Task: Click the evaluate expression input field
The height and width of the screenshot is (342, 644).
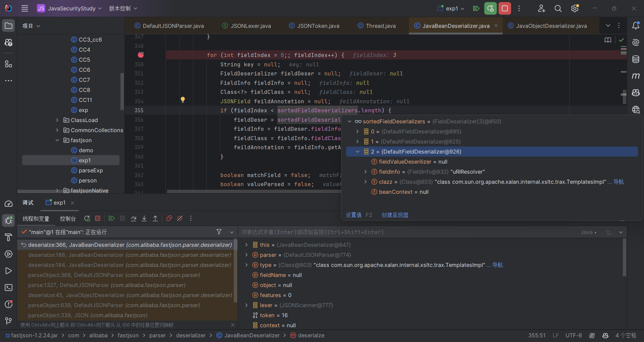Action: (x=408, y=232)
